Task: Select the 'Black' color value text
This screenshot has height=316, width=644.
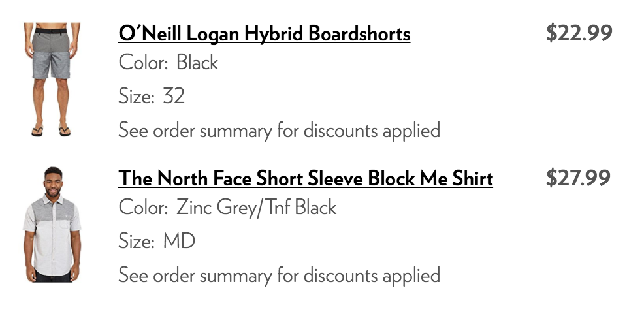Action: pos(197,63)
